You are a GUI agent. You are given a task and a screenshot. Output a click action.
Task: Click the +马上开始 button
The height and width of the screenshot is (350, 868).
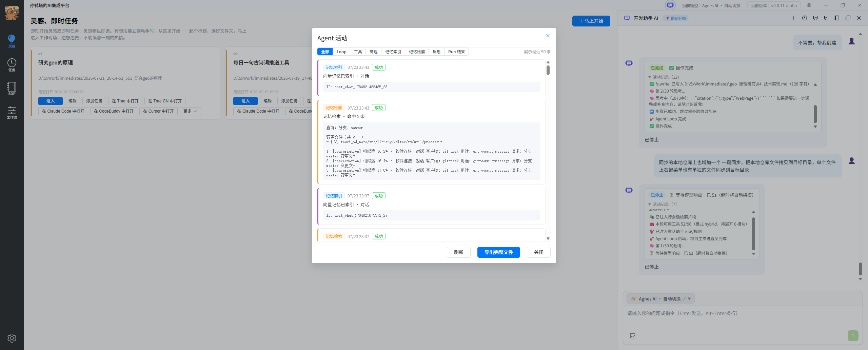point(591,21)
